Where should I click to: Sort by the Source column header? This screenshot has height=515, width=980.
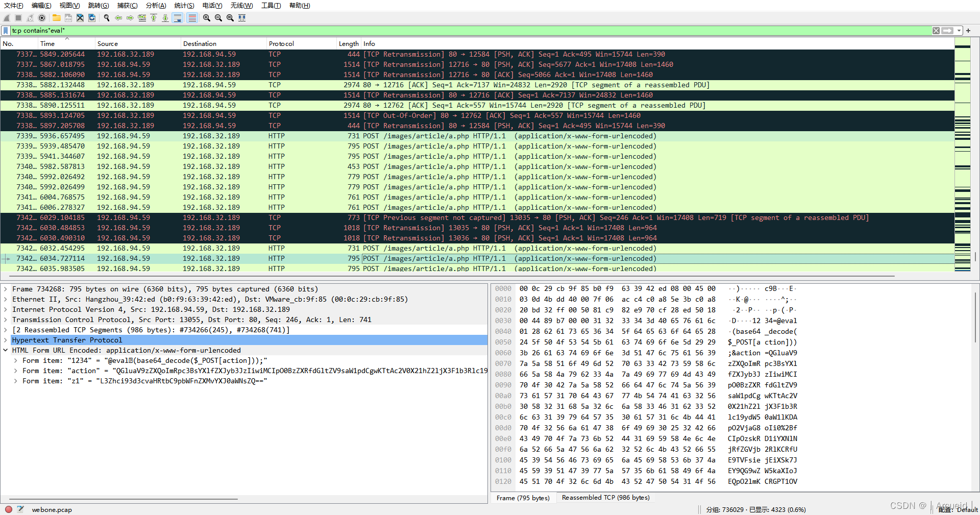coord(138,44)
